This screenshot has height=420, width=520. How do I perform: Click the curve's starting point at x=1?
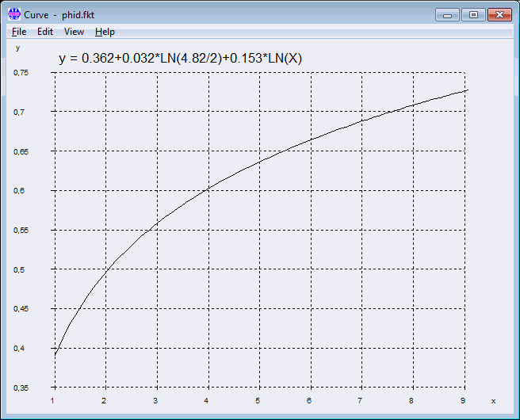(x=54, y=355)
